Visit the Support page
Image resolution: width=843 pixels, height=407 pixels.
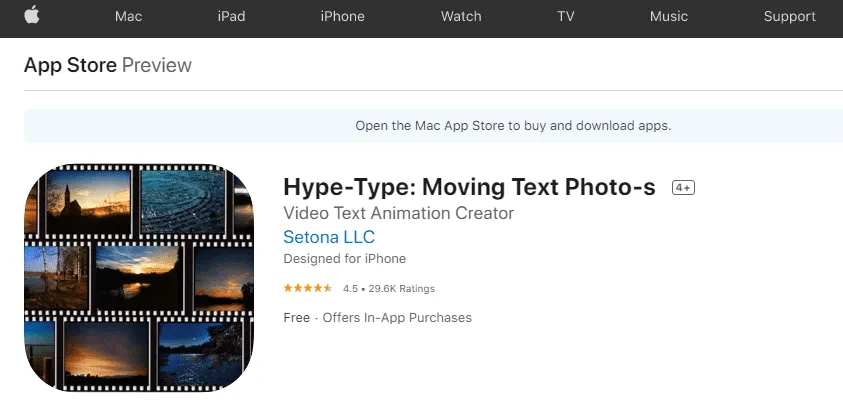790,16
